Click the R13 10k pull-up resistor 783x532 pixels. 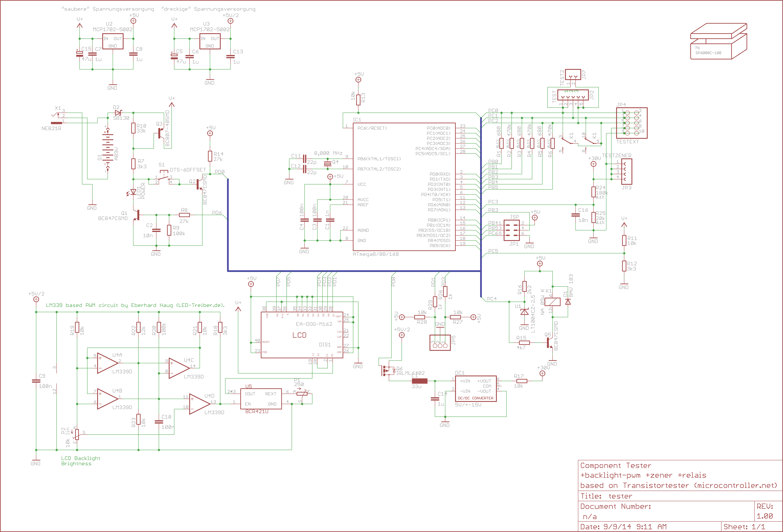coord(358,100)
